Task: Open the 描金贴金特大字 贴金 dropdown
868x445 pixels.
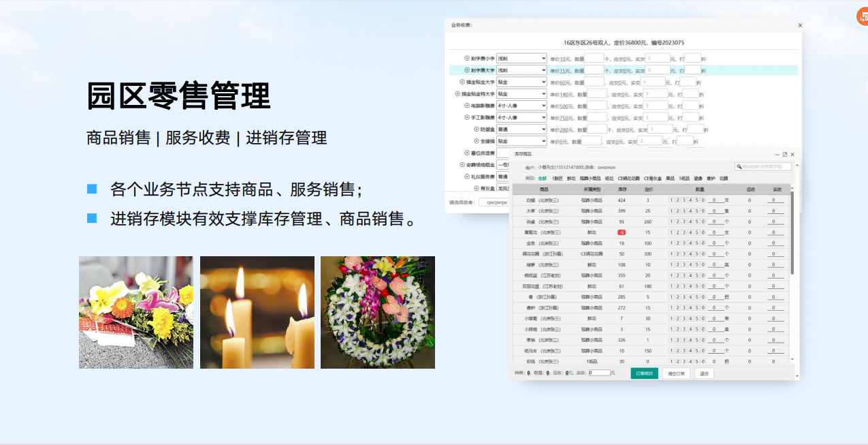Action: [x=521, y=93]
